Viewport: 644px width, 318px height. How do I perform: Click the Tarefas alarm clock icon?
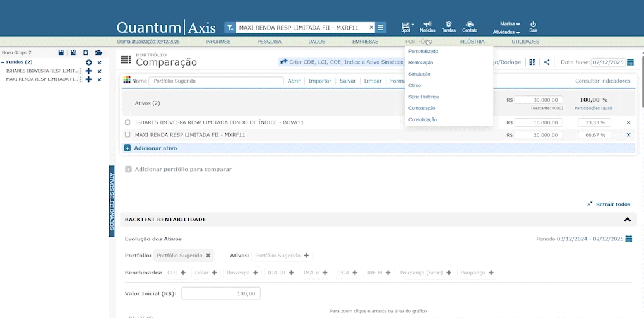point(448,25)
